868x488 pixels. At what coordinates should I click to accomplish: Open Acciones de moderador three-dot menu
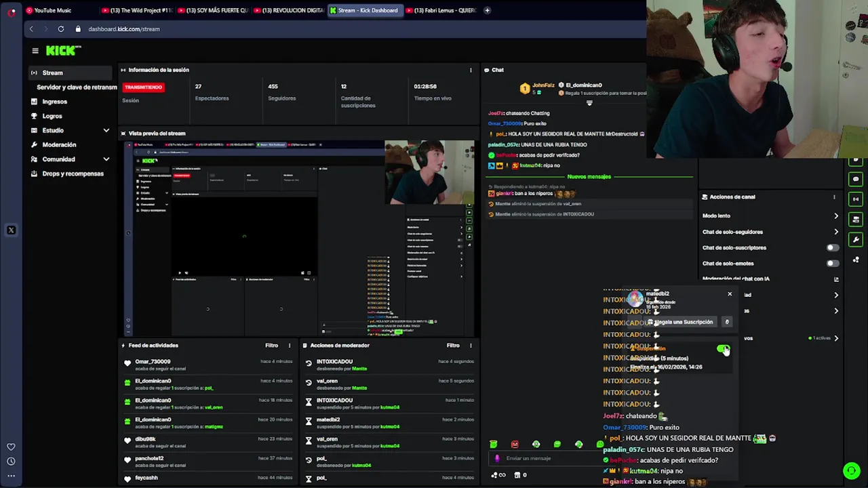point(471,346)
